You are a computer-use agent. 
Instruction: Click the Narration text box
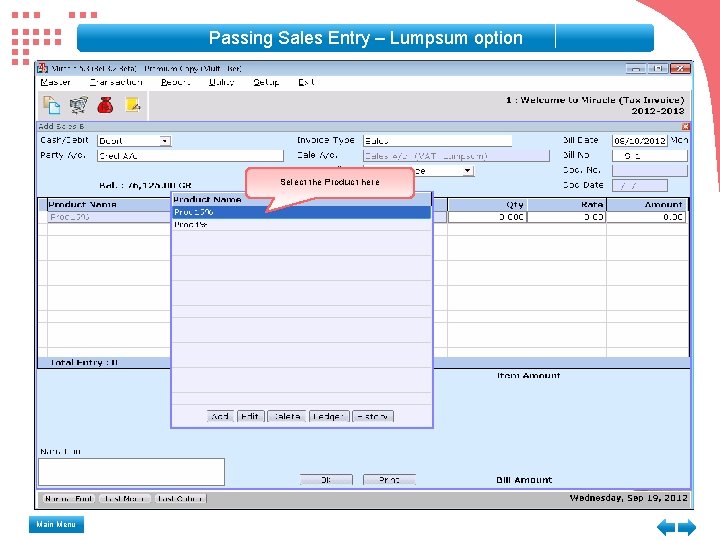click(x=131, y=472)
